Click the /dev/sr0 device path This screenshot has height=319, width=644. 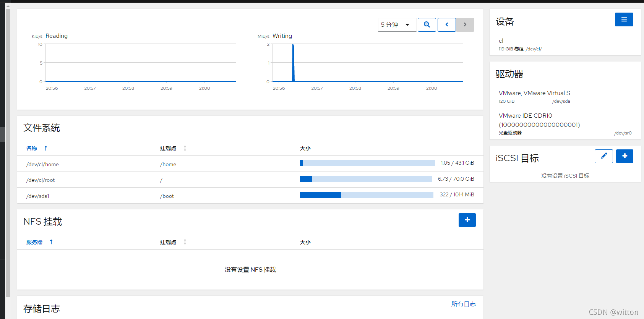click(x=623, y=133)
